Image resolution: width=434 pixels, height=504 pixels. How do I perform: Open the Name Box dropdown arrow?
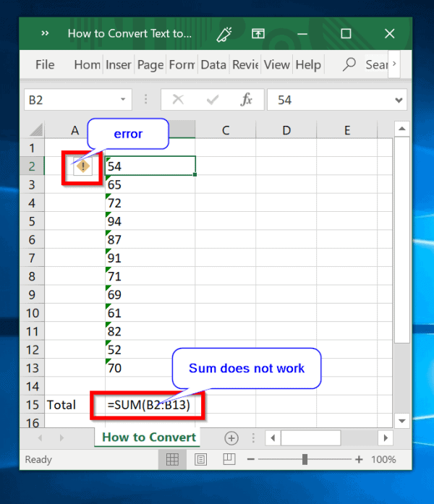coord(123,100)
